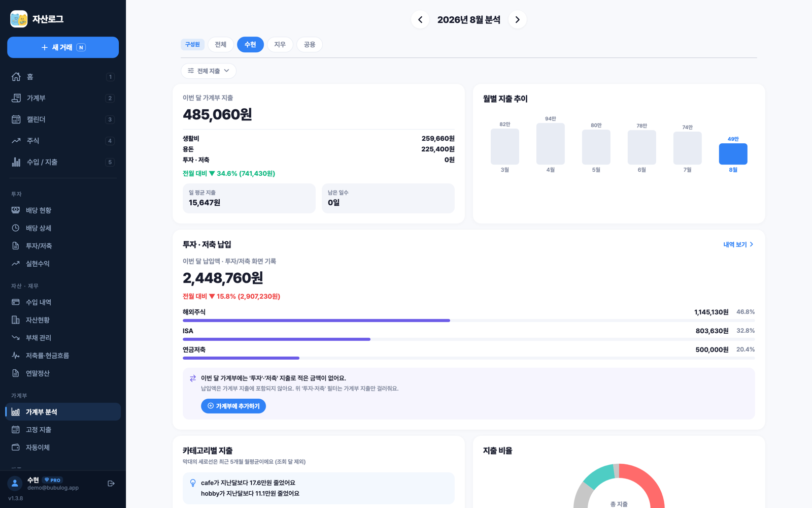The image size is (812, 508).
Task: Click the 485,060원 total amount
Action: [218, 115]
